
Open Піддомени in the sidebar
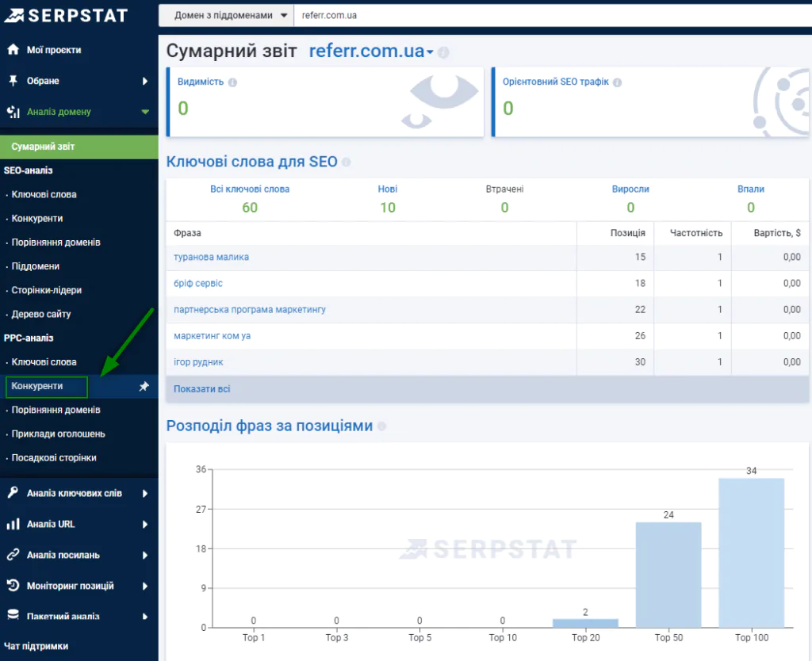pyautogui.click(x=35, y=266)
